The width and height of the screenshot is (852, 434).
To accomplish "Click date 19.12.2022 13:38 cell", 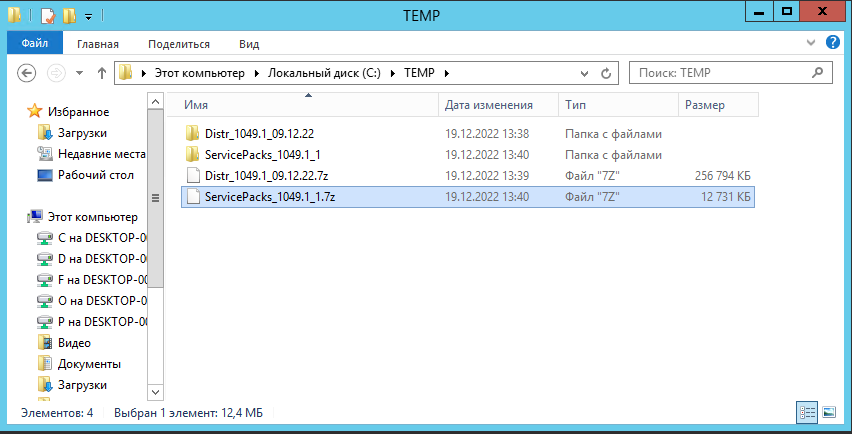I will [x=487, y=134].
